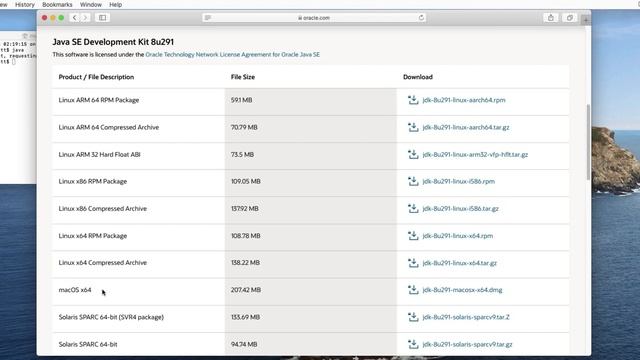Click download icon for jdk-8u291-macosx-x64.dmg
Image resolution: width=640 pixels, height=360 pixels.
tap(413, 290)
